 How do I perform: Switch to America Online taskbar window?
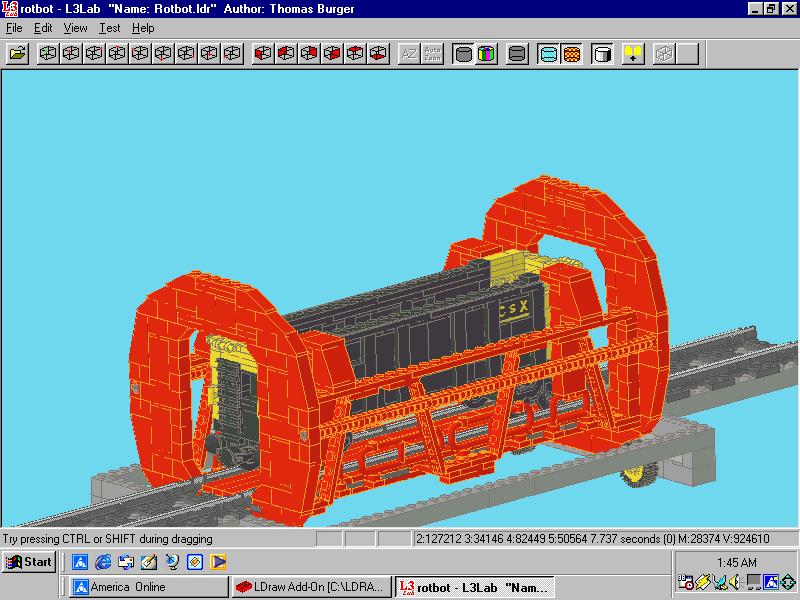149,587
